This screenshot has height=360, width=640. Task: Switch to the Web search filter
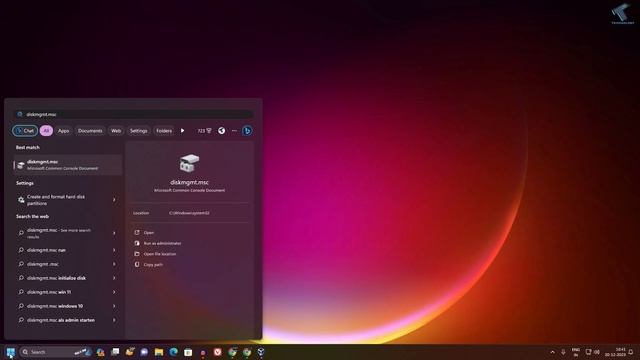116,131
